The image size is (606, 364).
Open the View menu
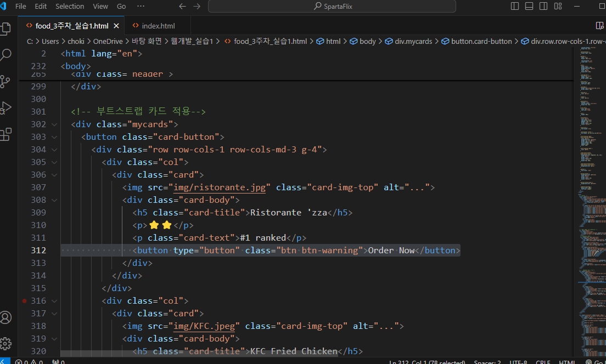(100, 6)
